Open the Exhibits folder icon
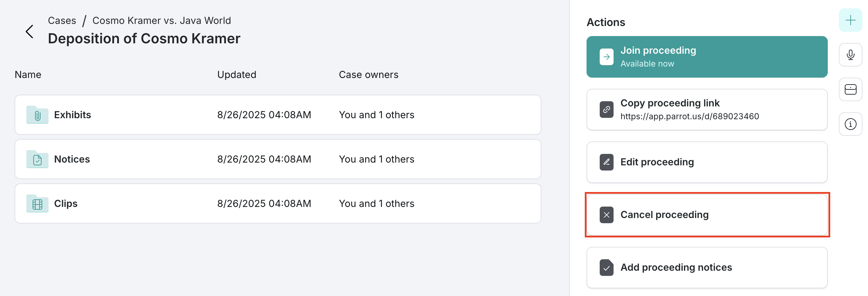This screenshot has height=296, width=868. coord(37,115)
